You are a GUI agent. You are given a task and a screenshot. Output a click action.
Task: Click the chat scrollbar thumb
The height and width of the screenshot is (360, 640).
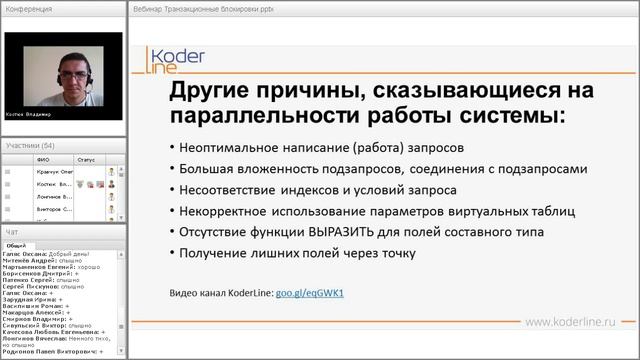(x=121, y=327)
